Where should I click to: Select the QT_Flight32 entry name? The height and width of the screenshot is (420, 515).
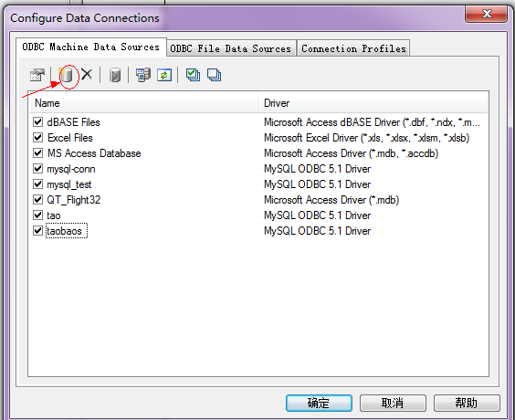tap(74, 200)
